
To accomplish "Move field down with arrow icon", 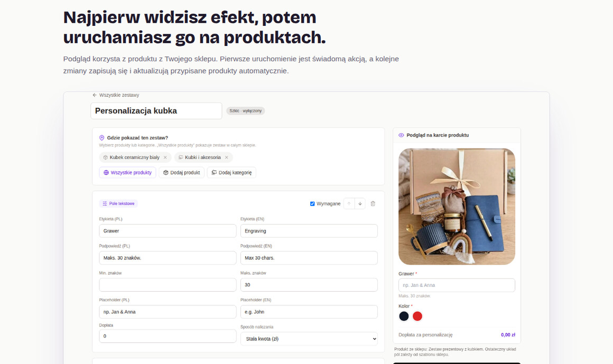I will (x=360, y=204).
